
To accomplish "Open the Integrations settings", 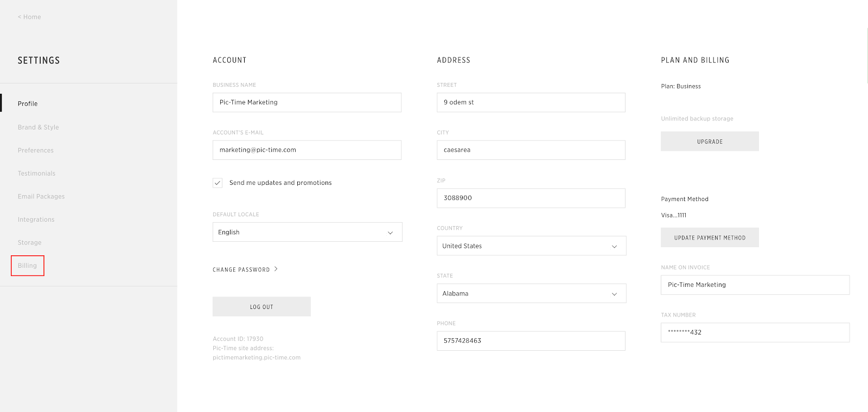I will click(36, 220).
